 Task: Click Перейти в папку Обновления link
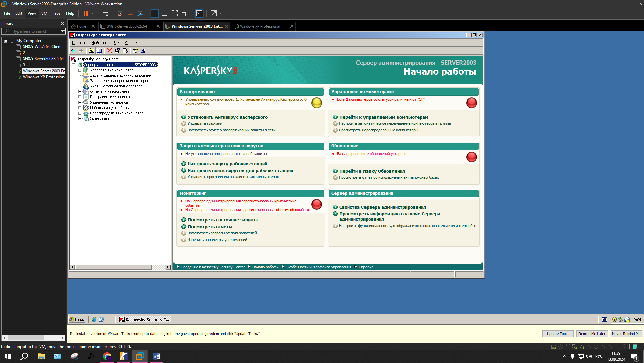372,171
